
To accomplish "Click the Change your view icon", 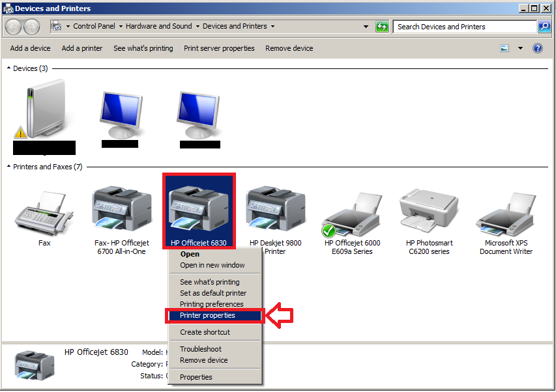I will (505, 48).
